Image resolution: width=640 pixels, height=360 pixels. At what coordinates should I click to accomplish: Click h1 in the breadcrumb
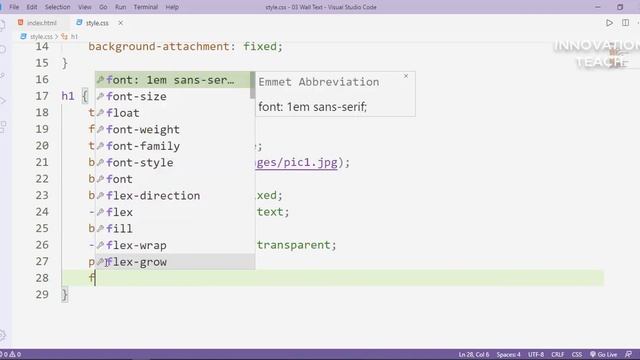[74, 36]
